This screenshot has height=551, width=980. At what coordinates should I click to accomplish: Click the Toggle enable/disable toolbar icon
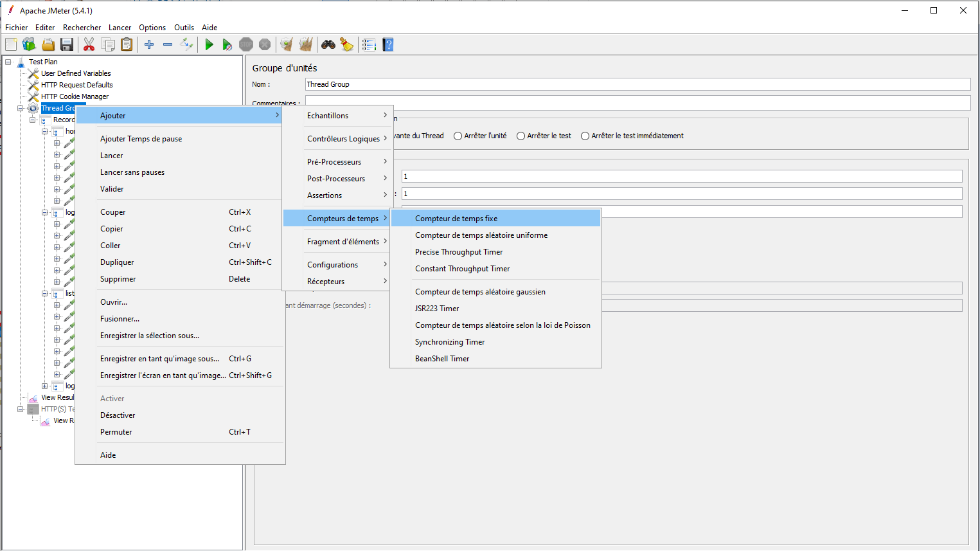click(186, 44)
